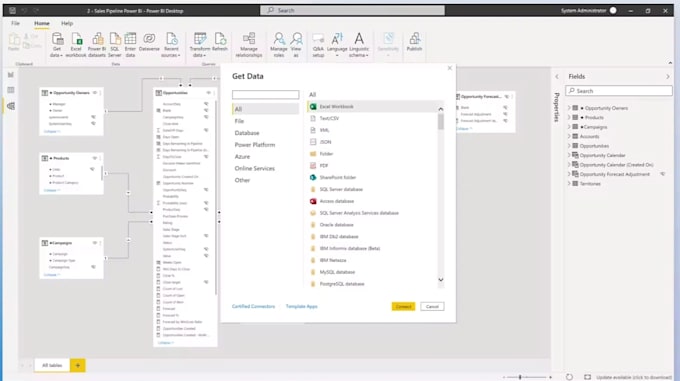Close the Get Data dialog

(x=450, y=68)
